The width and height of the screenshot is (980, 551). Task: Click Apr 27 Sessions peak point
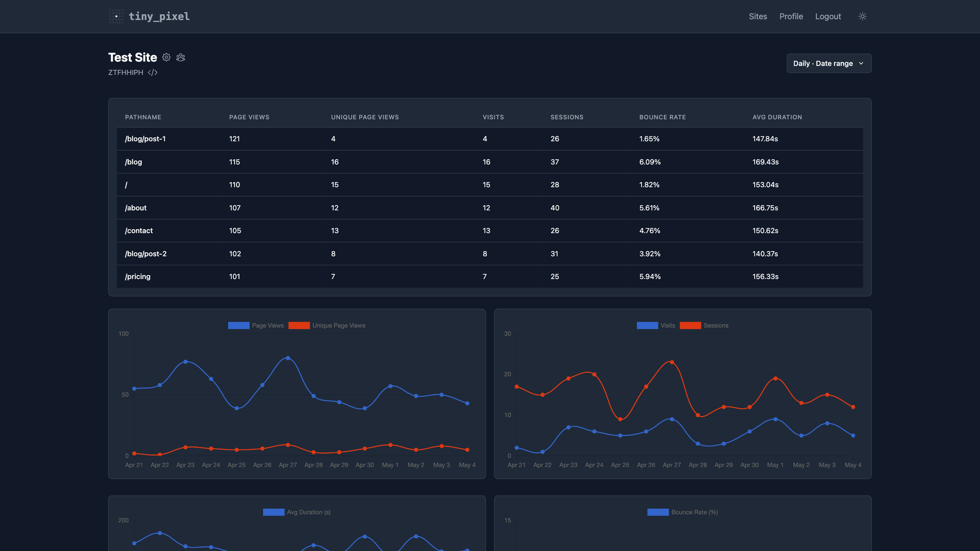point(672,362)
